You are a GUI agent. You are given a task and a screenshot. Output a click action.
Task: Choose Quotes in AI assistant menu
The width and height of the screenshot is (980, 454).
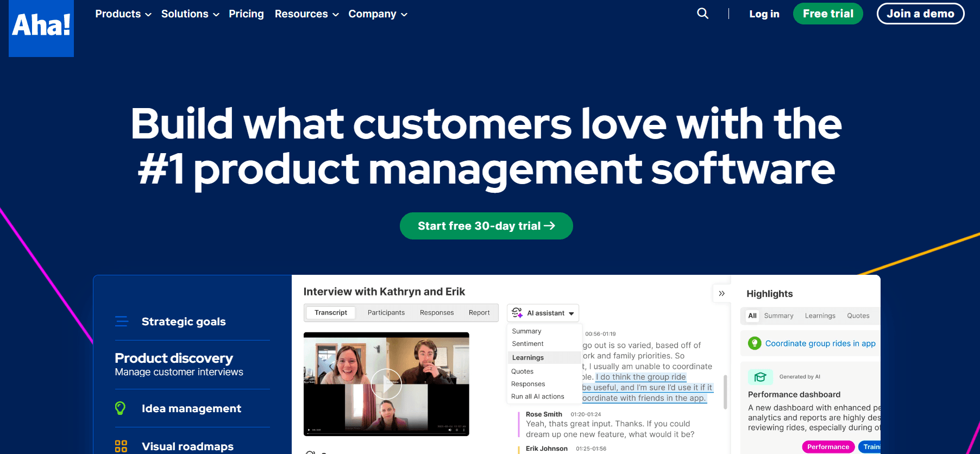coord(522,371)
